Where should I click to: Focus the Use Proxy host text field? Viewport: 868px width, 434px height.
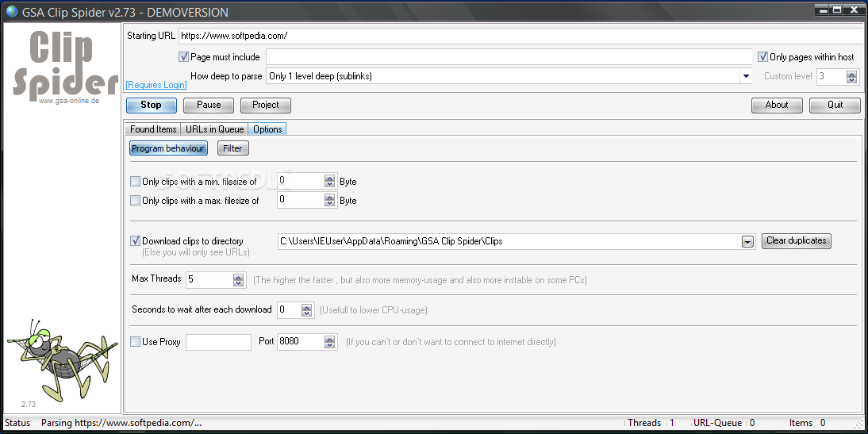click(218, 342)
